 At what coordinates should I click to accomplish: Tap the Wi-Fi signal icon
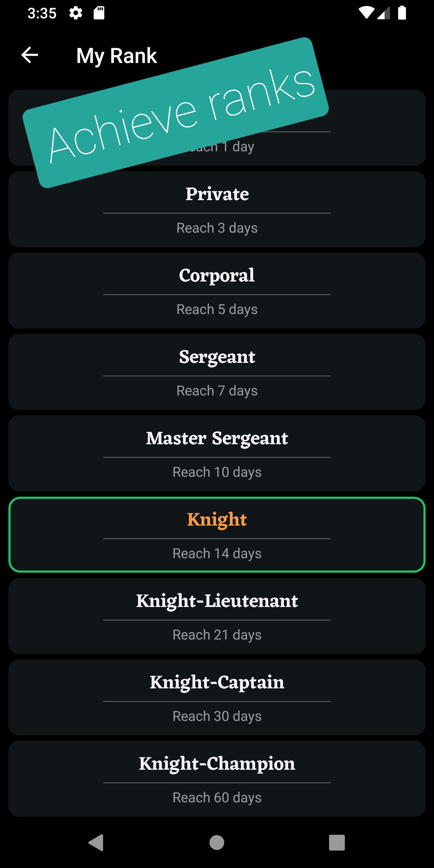366,13
